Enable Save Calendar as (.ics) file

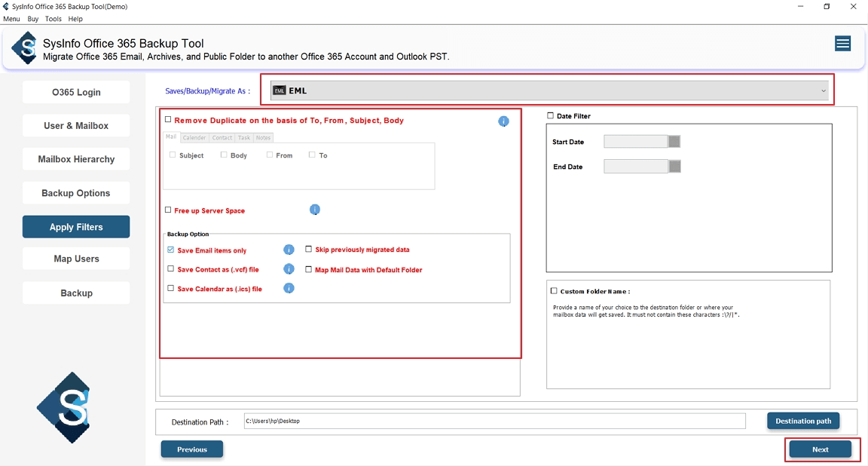pos(170,288)
